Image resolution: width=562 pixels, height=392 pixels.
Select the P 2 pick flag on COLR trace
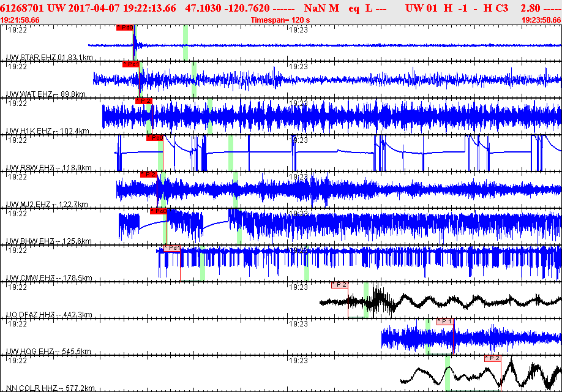pos(492,358)
